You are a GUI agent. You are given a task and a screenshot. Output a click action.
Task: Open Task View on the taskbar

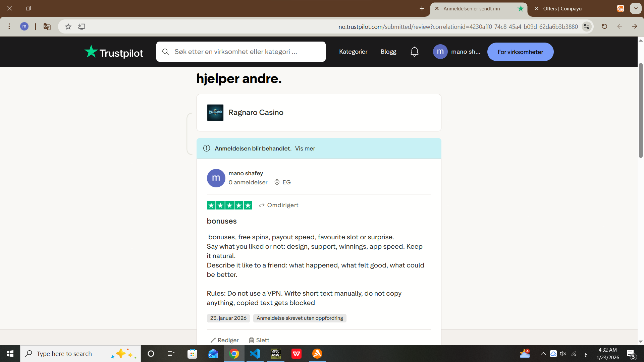point(171,354)
